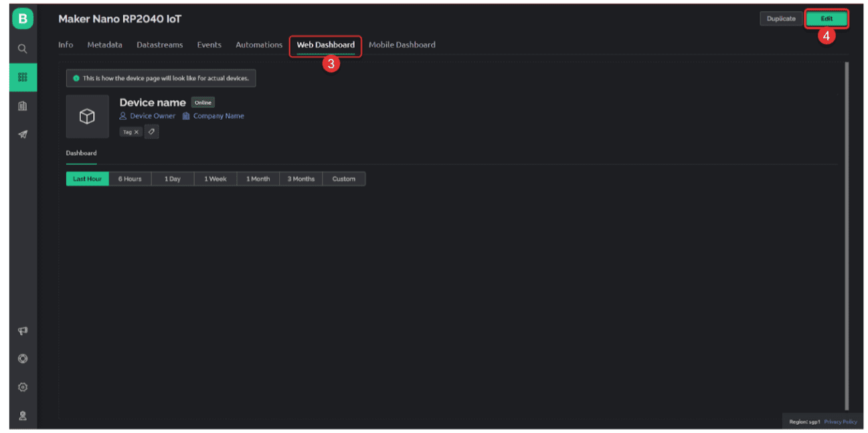
Task: Open the Privacy Policy link
Action: click(841, 422)
